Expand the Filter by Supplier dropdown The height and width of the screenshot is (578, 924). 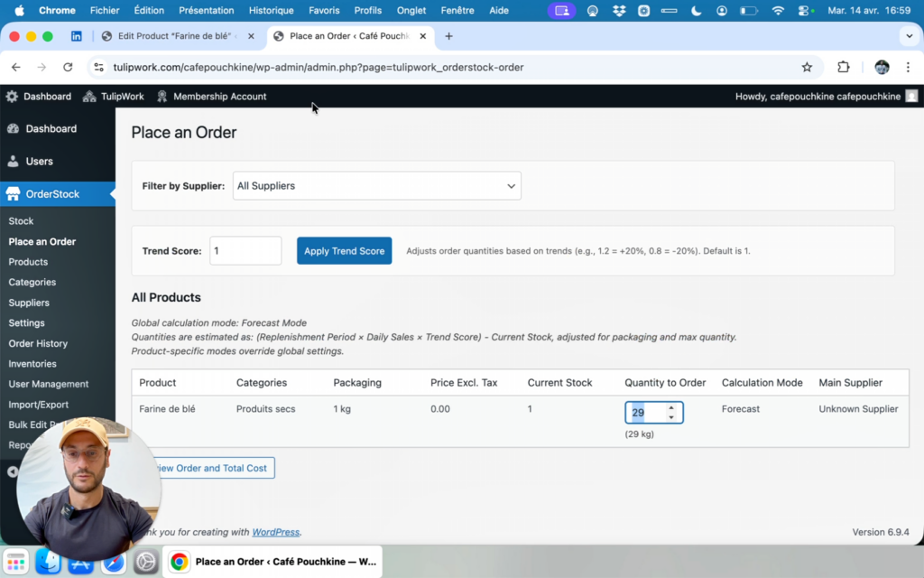click(376, 186)
